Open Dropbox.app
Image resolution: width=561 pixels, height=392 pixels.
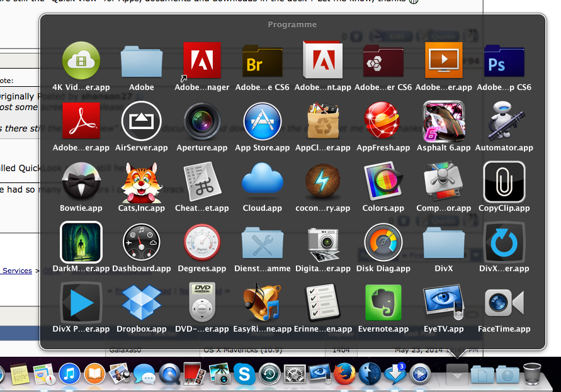(141, 302)
